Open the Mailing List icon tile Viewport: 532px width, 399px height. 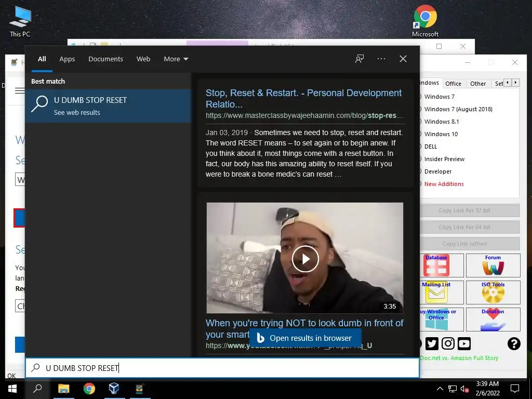[x=441, y=292]
